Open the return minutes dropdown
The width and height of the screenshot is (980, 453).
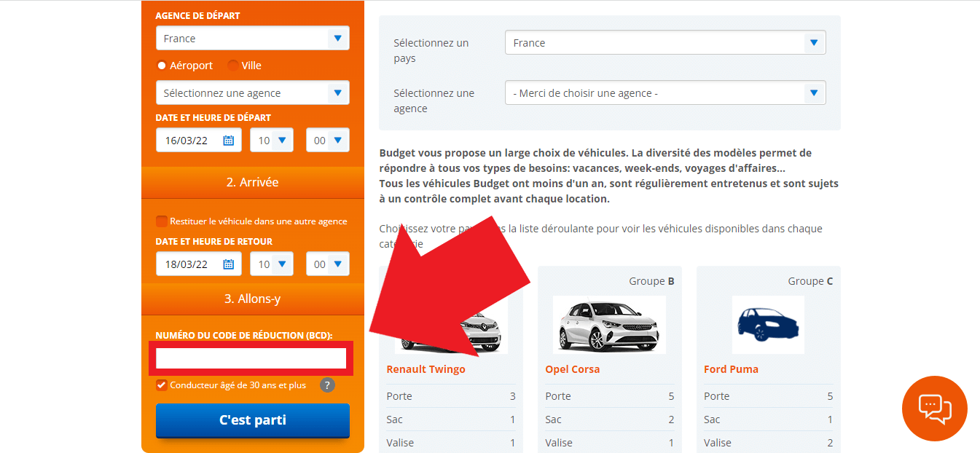point(328,264)
